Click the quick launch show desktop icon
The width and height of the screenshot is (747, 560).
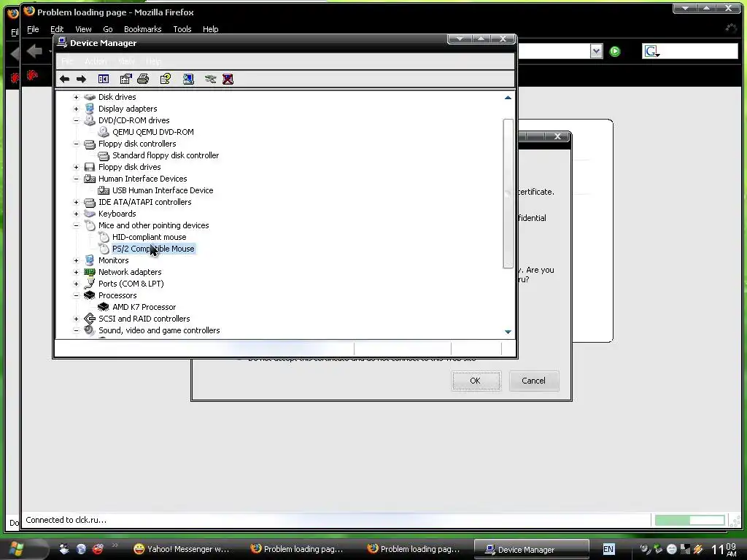pyautogui.click(x=64, y=549)
